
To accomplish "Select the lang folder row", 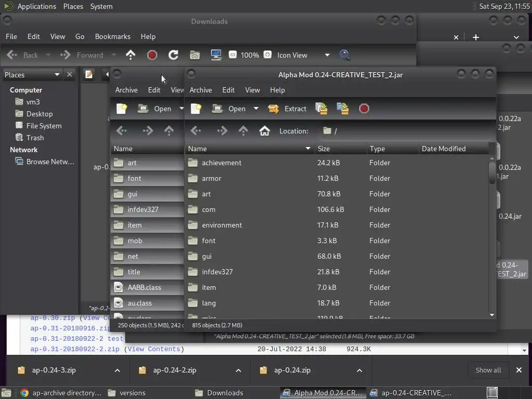I will (337, 303).
